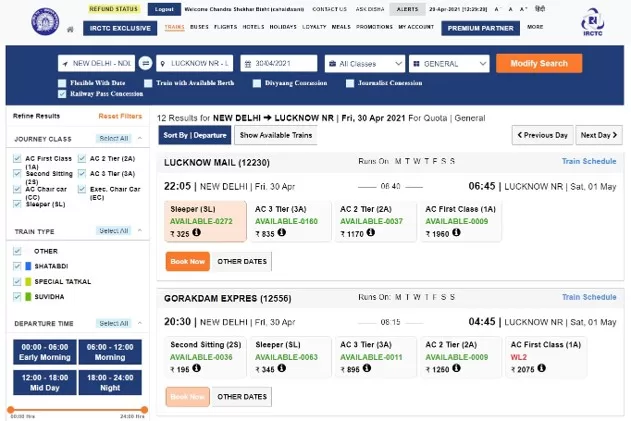Click Reset Filters link
The image size is (631, 421).
pyautogui.click(x=120, y=116)
